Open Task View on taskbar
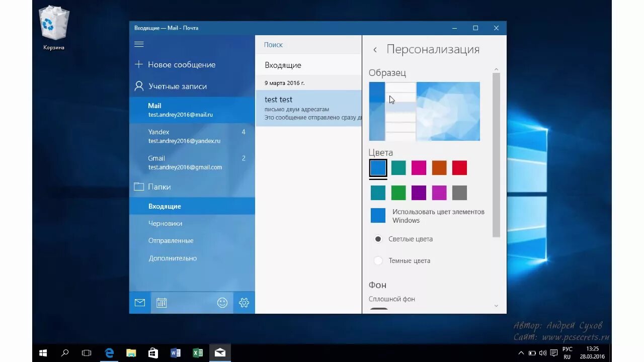Image resolution: width=644 pixels, height=362 pixels. click(87, 353)
